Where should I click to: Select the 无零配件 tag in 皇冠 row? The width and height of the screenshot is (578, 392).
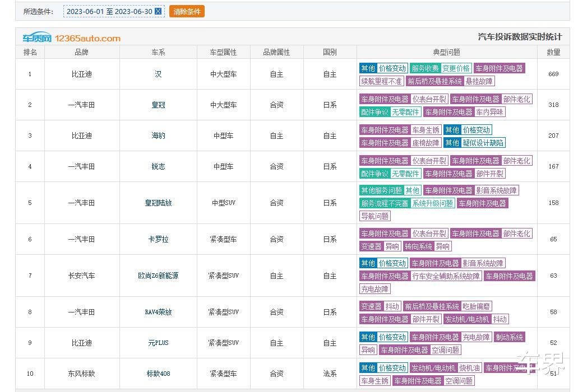tap(405, 112)
